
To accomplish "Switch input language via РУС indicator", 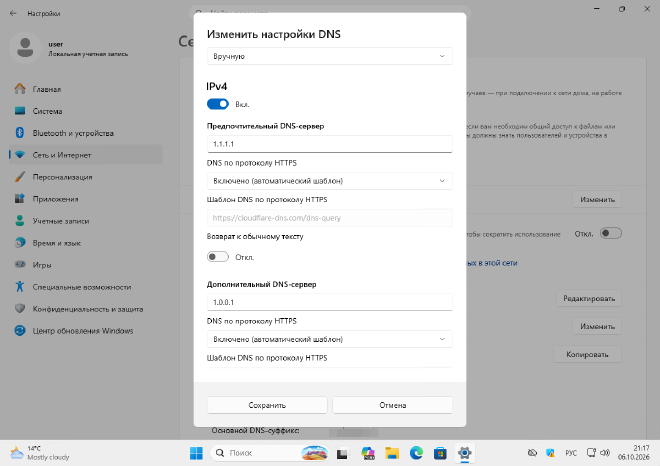I will coord(571,453).
